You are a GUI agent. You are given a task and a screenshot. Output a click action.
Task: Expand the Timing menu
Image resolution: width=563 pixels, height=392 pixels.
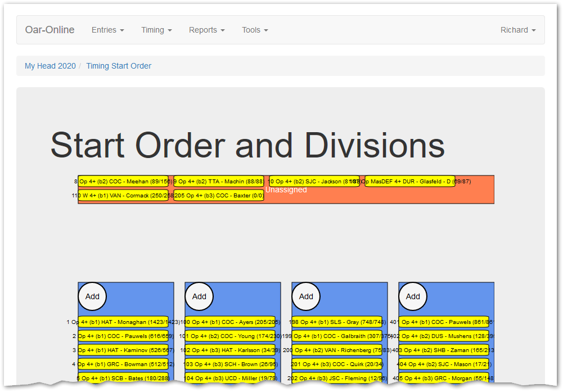click(156, 30)
